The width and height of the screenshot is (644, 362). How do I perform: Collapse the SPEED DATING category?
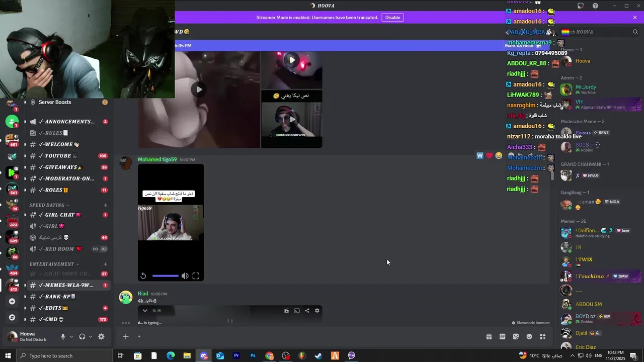coord(49,205)
